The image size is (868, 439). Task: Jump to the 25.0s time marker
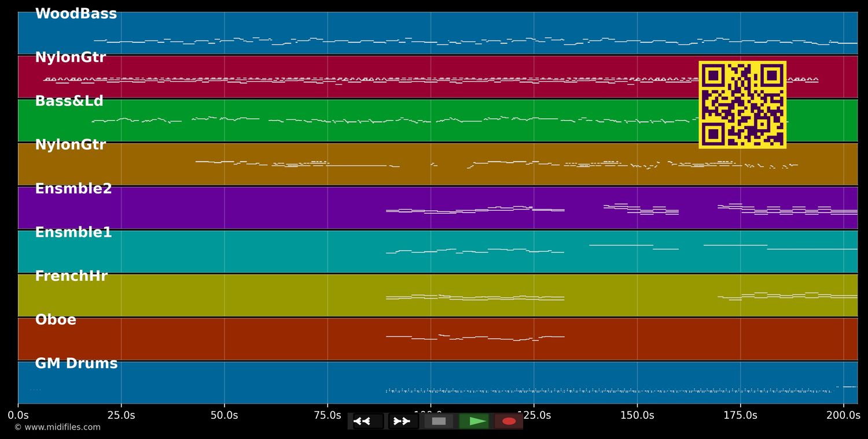tap(121, 415)
